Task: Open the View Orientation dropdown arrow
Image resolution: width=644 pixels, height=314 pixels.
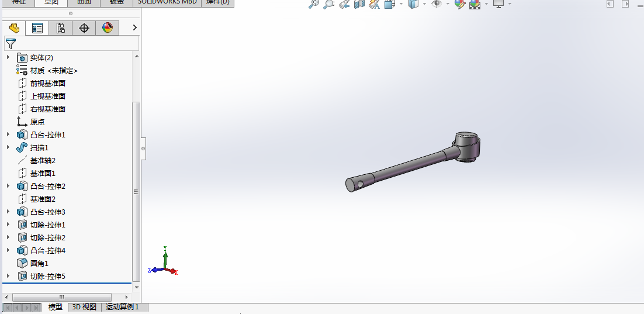Action: (401, 4)
